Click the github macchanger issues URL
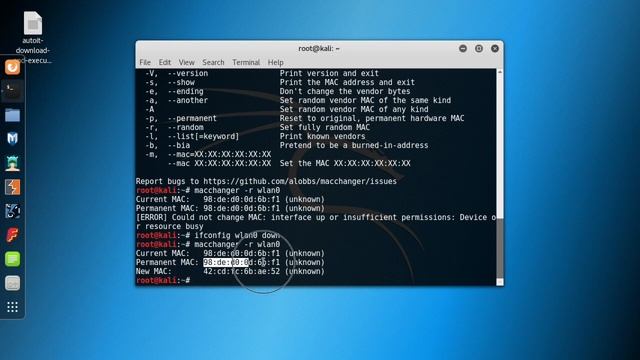 (300, 181)
